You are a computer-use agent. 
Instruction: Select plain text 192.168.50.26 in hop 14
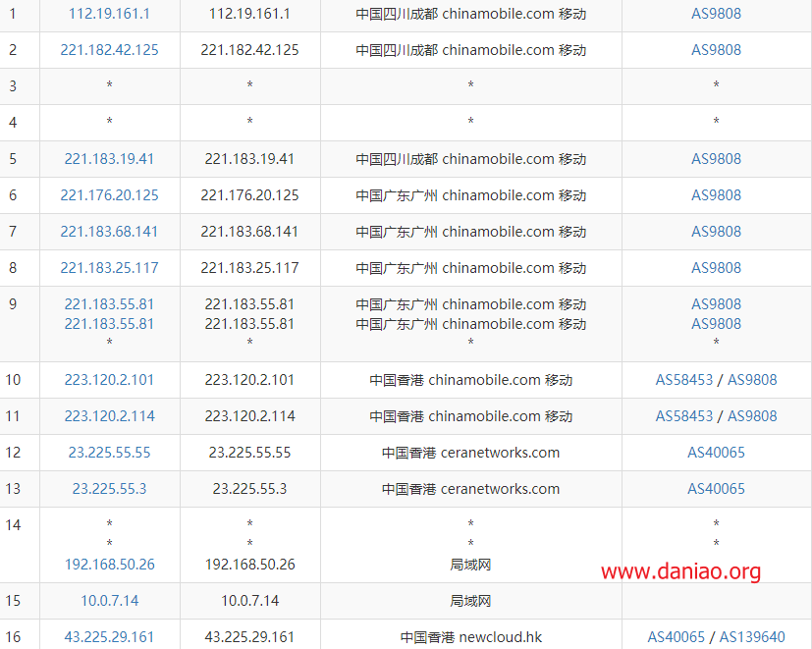[249, 565]
